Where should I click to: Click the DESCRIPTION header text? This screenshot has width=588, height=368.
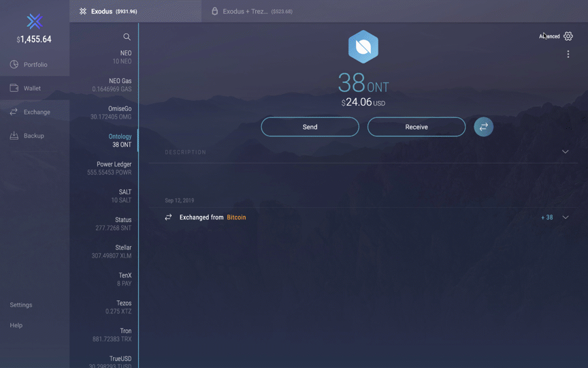[185, 152]
